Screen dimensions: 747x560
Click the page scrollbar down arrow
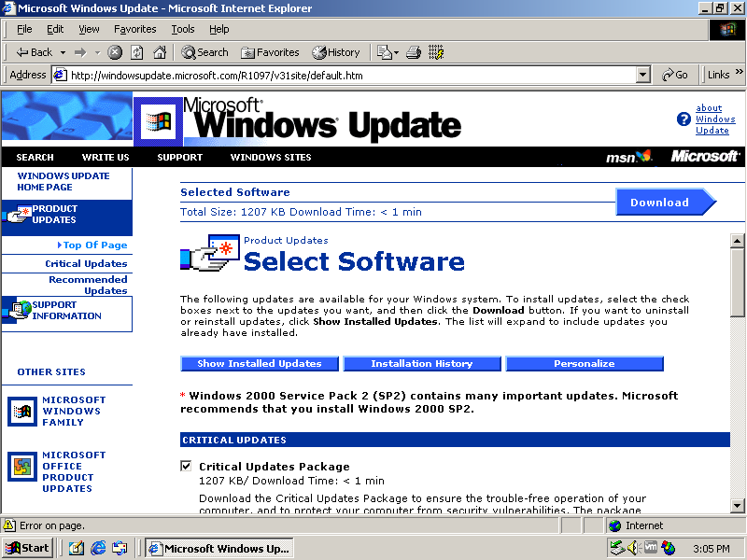click(x=737, y=506)
